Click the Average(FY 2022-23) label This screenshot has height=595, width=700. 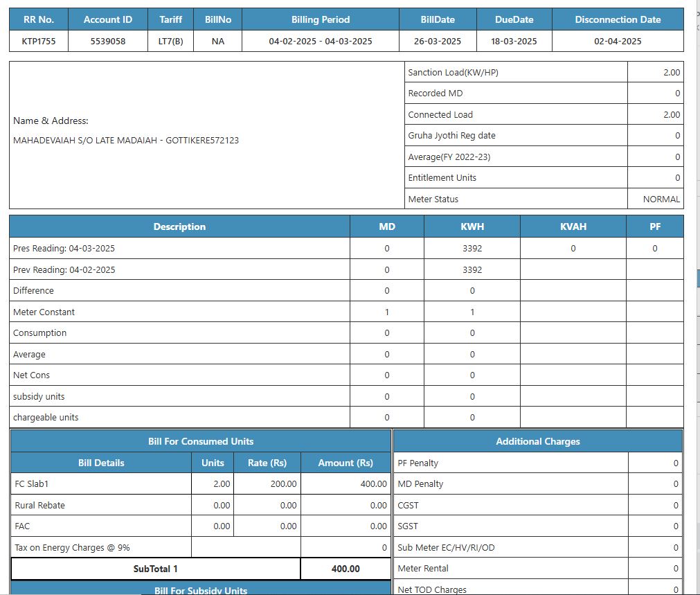449,157
